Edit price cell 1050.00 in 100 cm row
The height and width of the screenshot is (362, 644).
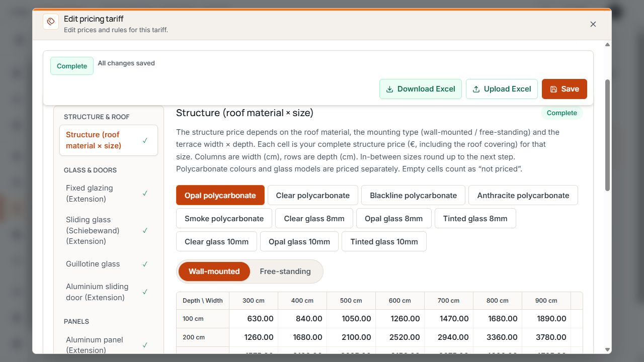pyautogui.click(x=351, y=319)
